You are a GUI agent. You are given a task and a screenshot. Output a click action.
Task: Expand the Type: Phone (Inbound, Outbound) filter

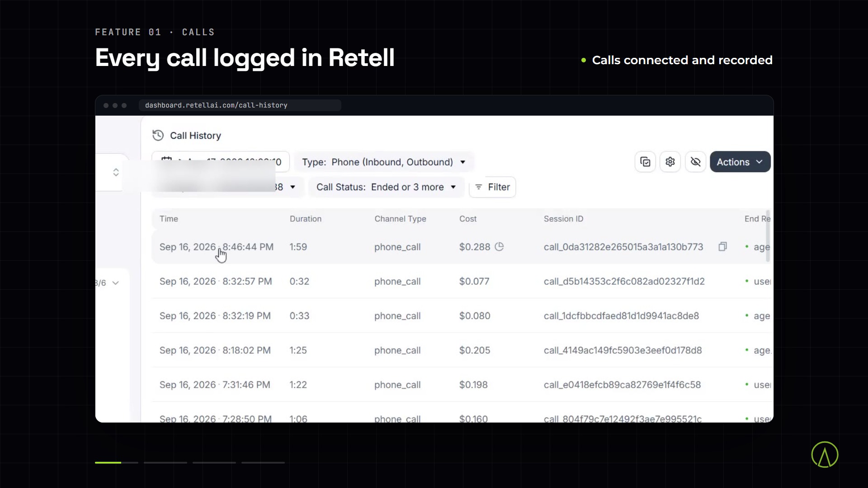pyautogui.click(x=384, y=162)
